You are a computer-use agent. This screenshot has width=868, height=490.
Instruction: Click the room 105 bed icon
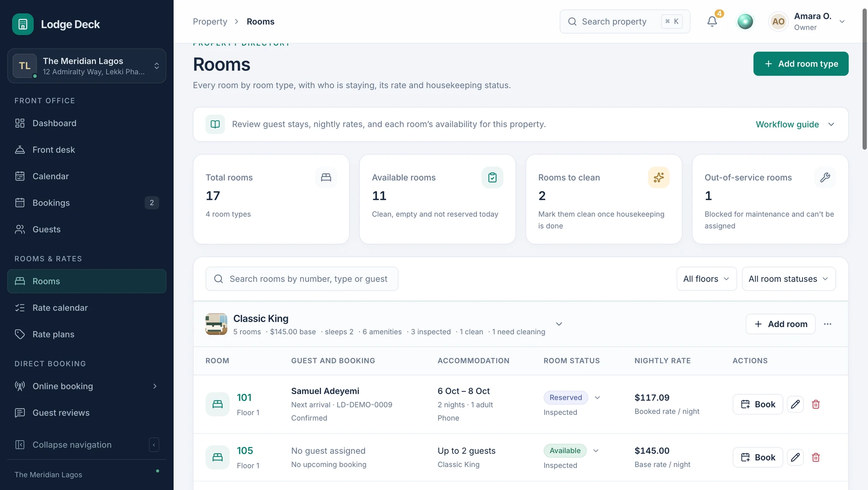(217, 457)
